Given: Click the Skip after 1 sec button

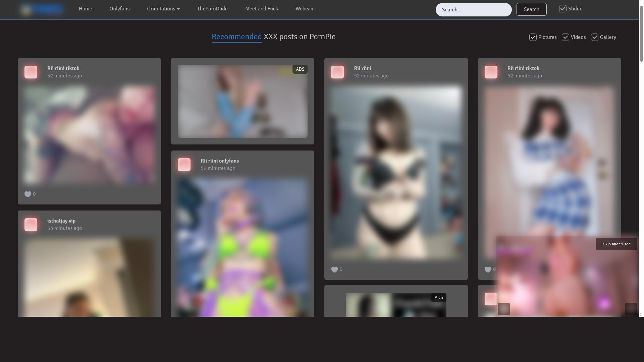Looking at the screenshot, I should click(616, 244).
